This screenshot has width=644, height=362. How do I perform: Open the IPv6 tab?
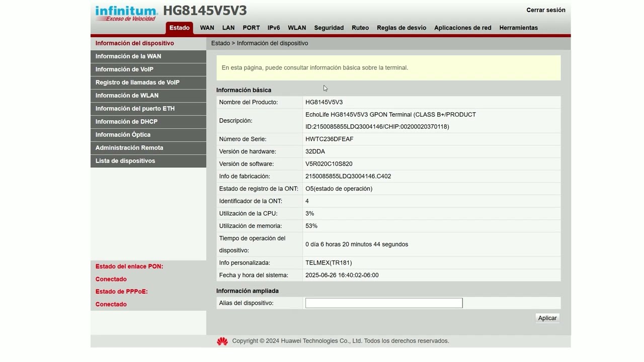pos(274,28)
